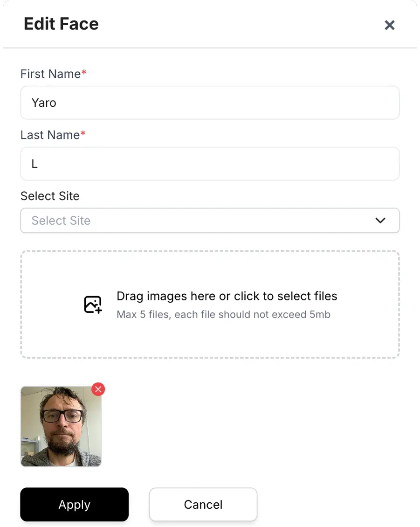
Task: Click the Edit Face dialog title
Action: (61, 24)
